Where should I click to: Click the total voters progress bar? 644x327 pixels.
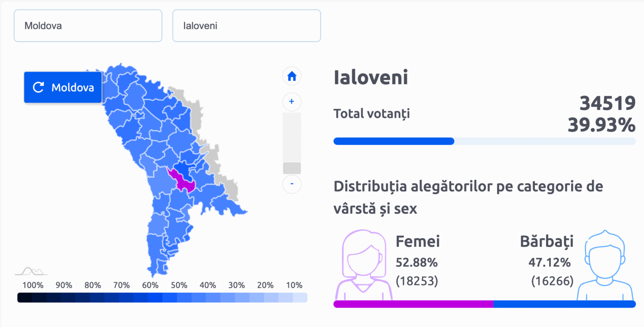(x=484, y=141)
